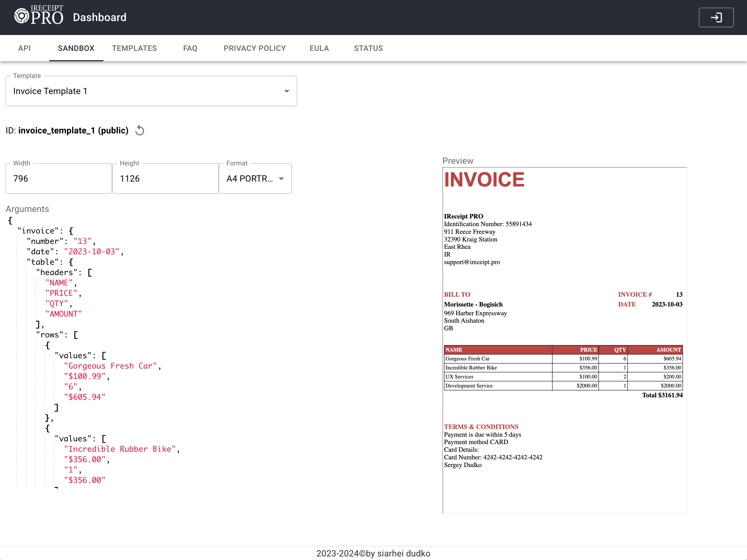Go to the PRIVACY POLICY tab
This screenshot has height=560, width=747.
pos(255,48)
